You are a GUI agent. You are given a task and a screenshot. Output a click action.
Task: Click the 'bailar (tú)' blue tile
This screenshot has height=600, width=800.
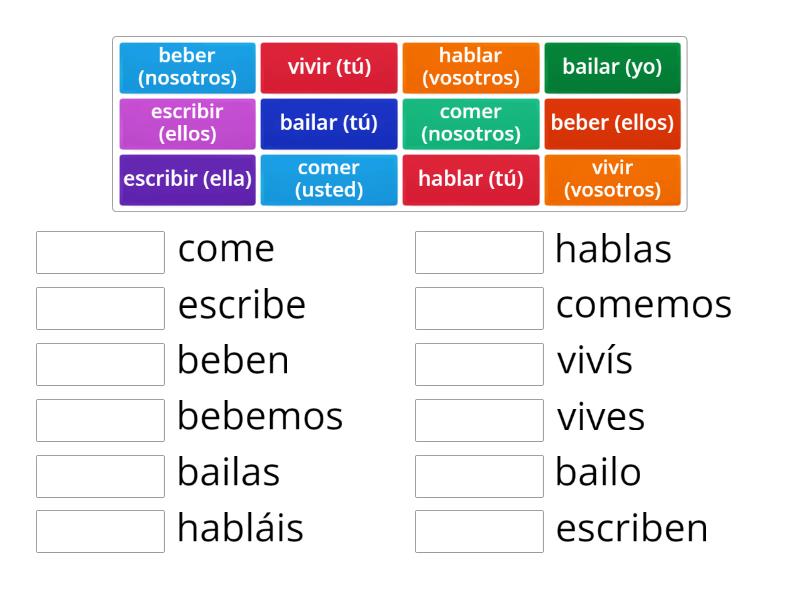click(x=329, y=123)
